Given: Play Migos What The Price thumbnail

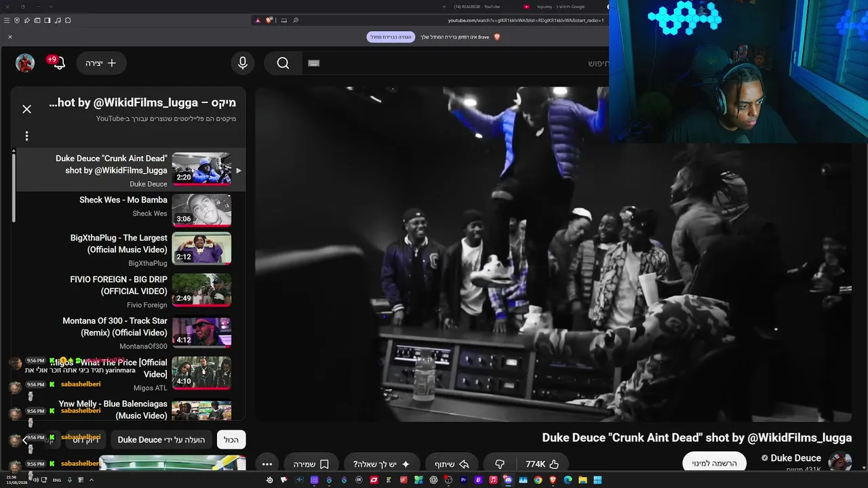Looking at the screenshot, I should 201,373.
